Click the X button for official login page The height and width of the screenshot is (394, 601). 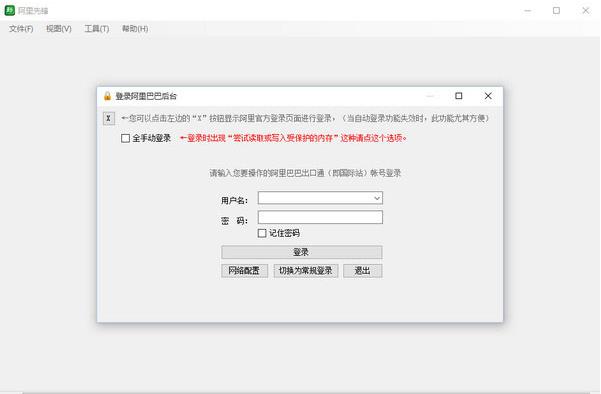pyautogui.click(x=108, y=118)
